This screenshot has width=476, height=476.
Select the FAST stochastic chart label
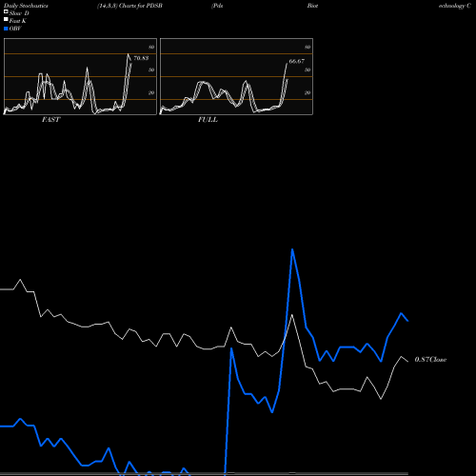(x=50, y=120)
